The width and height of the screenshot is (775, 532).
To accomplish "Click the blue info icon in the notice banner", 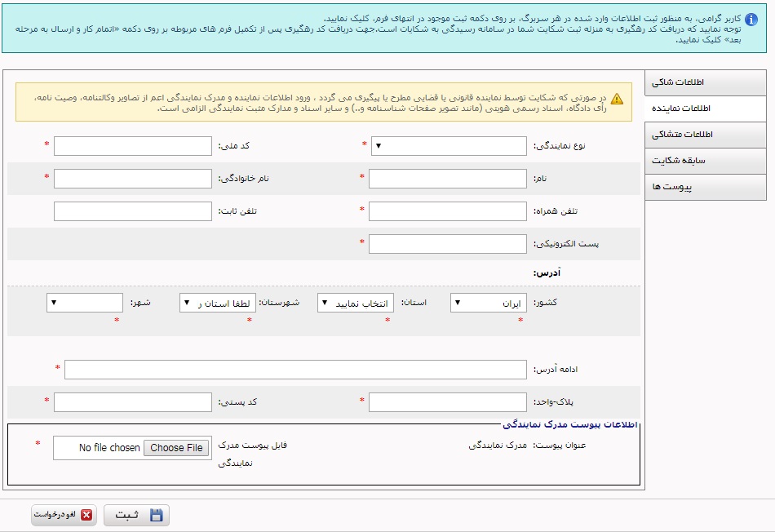I will [751, 20].
